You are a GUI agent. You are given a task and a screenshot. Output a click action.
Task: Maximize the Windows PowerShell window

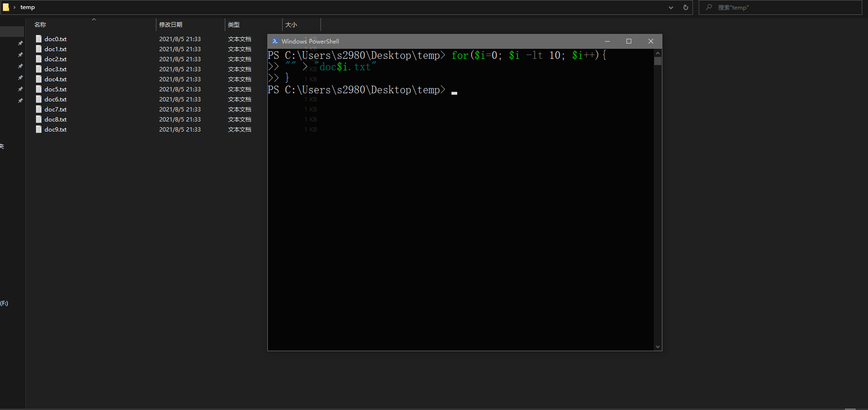coord(629,41)
